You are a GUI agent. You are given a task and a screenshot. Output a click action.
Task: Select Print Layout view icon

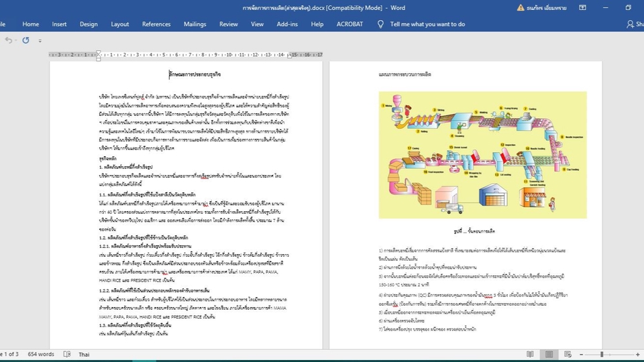click(x=549, y=354)
